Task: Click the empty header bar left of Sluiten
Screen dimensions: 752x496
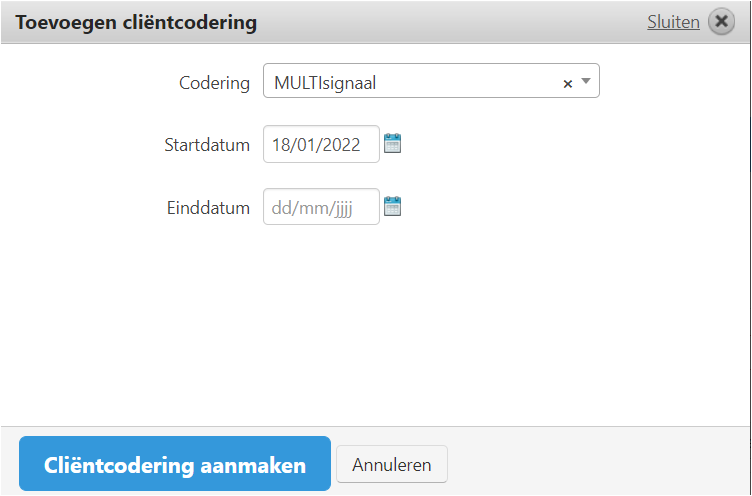Action: coord(450,22)
